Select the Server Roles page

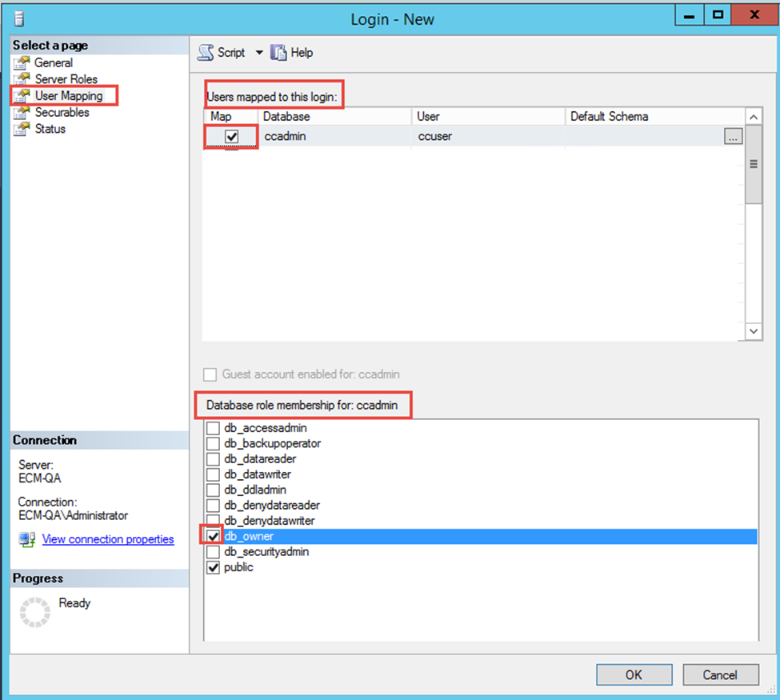click(x=66, y=79)
